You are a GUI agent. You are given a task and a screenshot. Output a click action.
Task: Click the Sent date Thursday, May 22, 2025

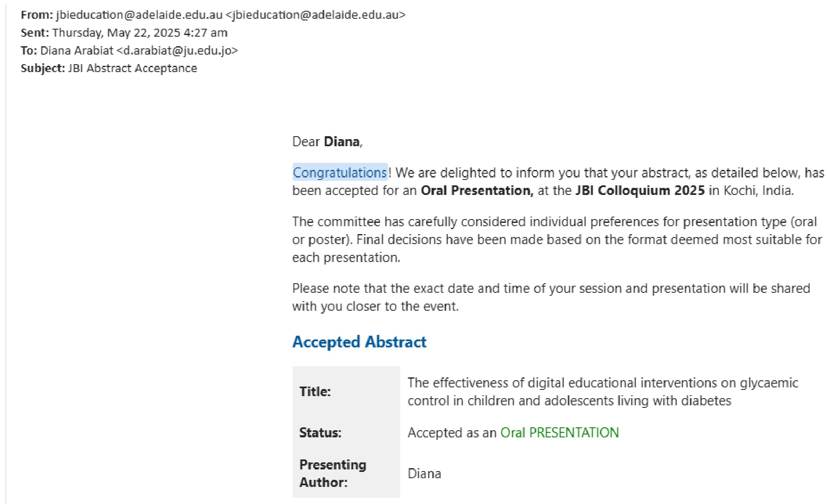click(x=116, y=33)
